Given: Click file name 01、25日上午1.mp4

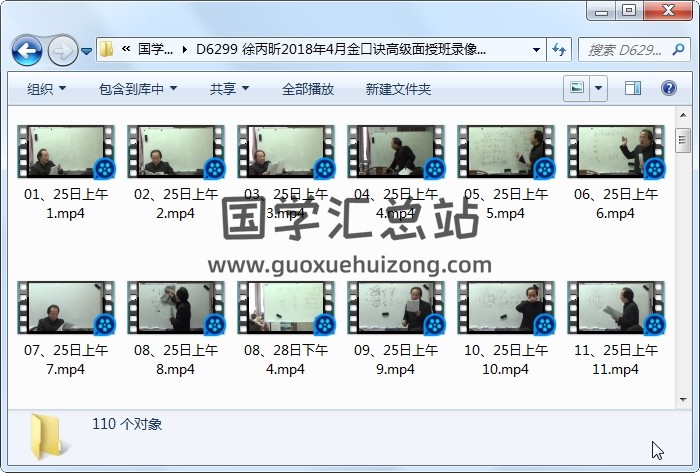Looking at the screenshot, I should [x=66, y=203].
